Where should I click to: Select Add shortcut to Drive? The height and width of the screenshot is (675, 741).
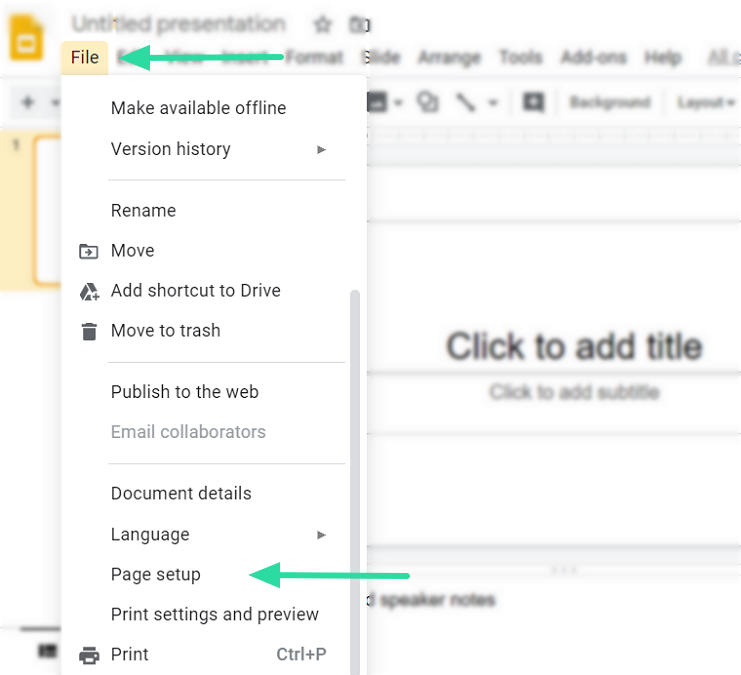tap(215, 291)
